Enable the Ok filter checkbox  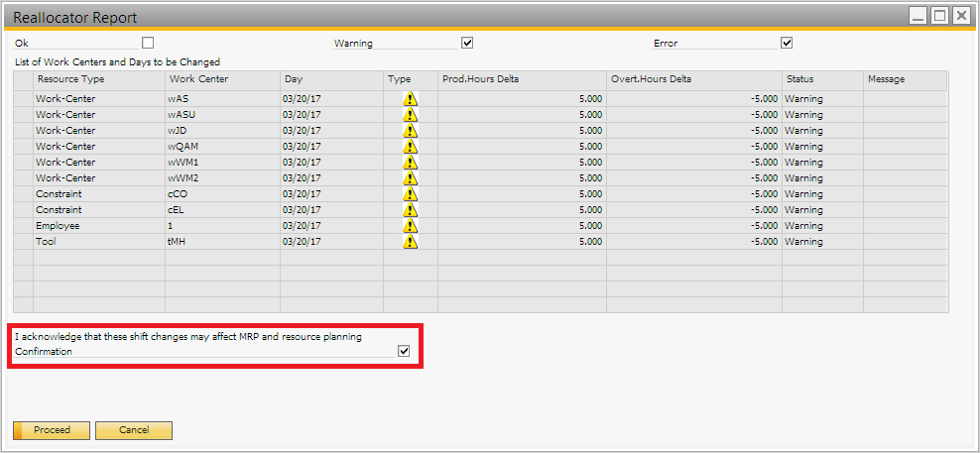coord(148,43)
